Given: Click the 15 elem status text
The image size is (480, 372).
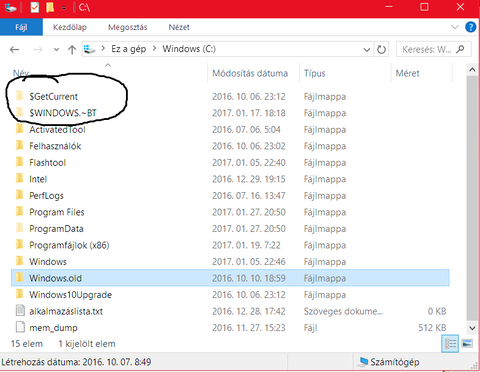Looking at the screenshot, I should (x=27, y=344).
